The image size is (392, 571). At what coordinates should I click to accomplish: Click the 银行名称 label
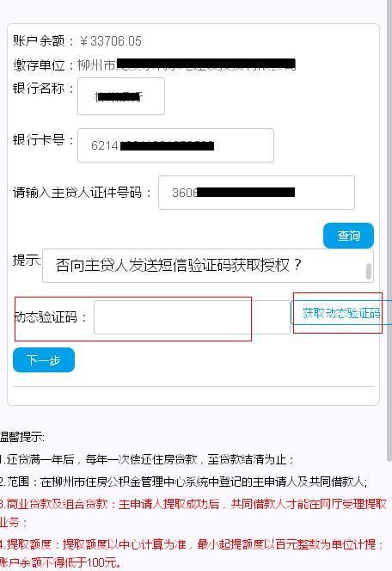43,89
